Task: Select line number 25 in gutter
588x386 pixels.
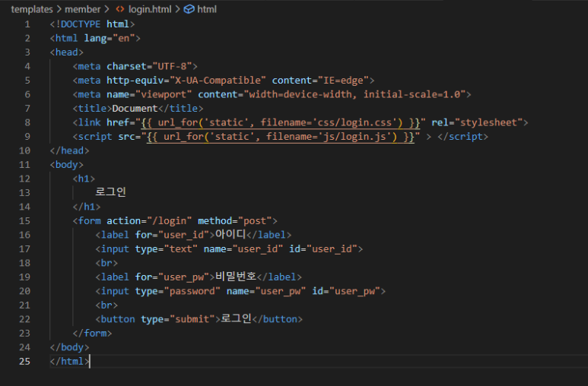Action: [x=25, y=362]
